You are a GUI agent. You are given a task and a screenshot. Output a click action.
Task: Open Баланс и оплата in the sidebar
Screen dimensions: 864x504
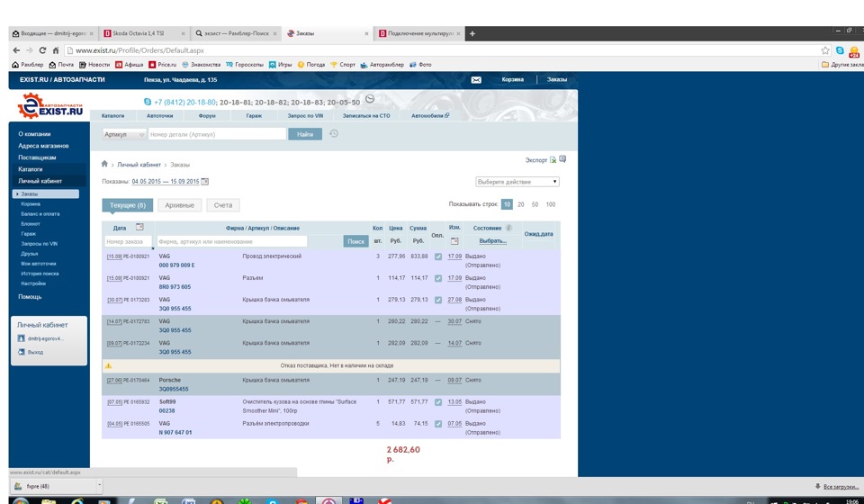tap(40, 213)
